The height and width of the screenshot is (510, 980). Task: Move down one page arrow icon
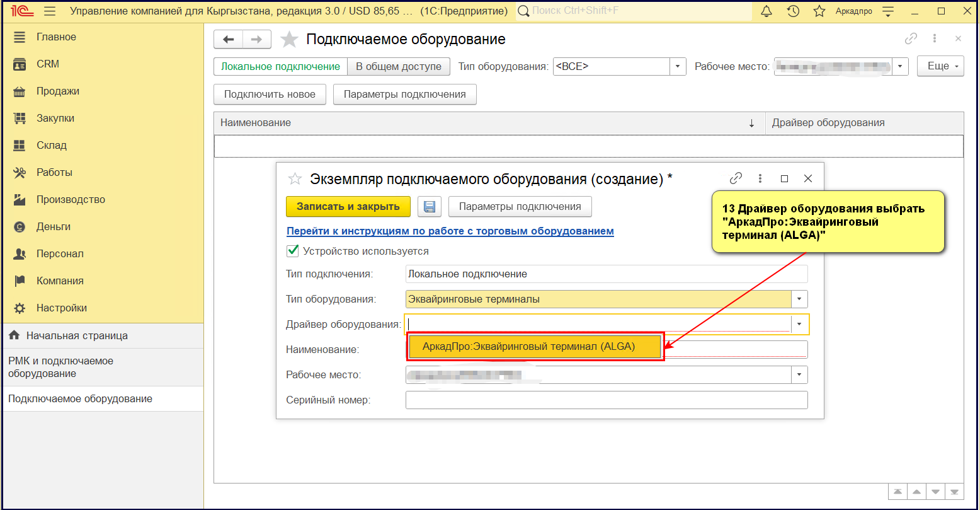pyautogui.click(x=936, y=492)
